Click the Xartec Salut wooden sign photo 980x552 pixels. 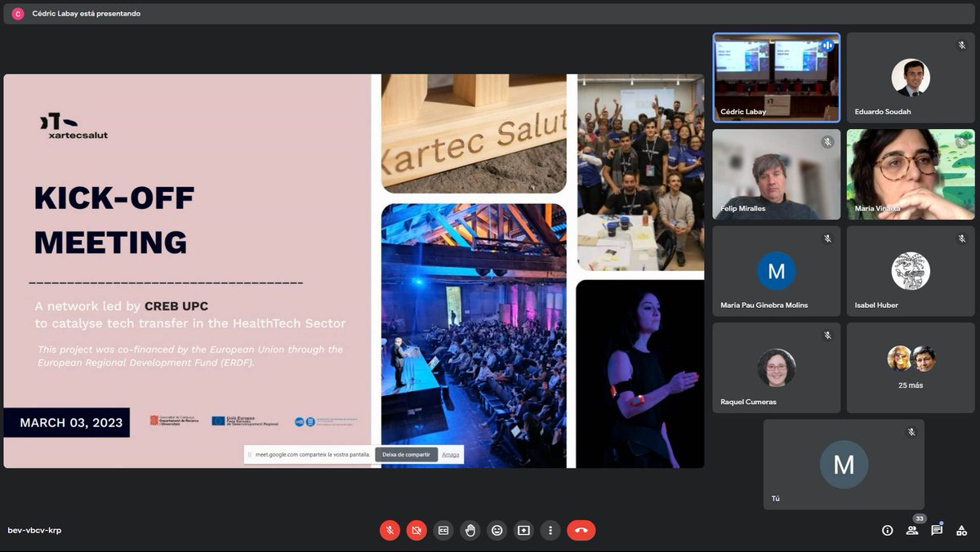click(474, 134)
